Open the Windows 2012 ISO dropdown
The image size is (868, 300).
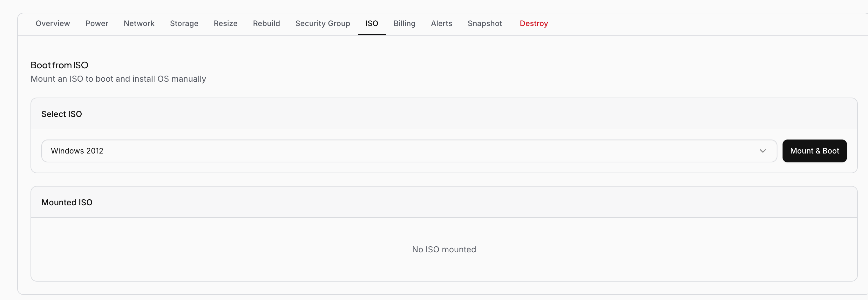pos(409,151)
